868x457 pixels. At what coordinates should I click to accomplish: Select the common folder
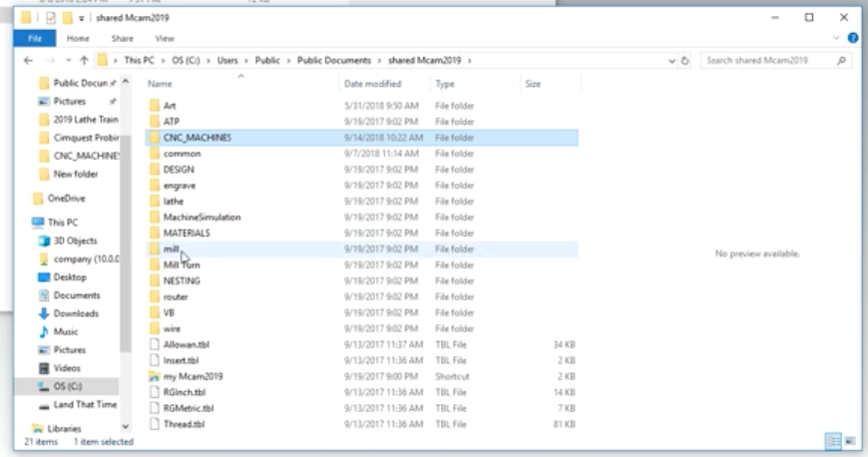362,154
